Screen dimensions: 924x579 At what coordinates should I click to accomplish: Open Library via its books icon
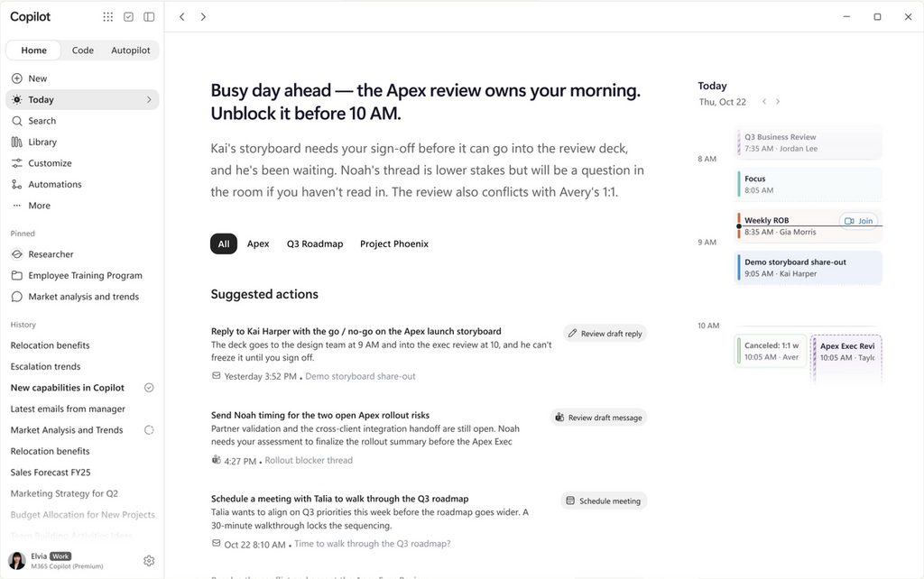[x=17, y=142]
